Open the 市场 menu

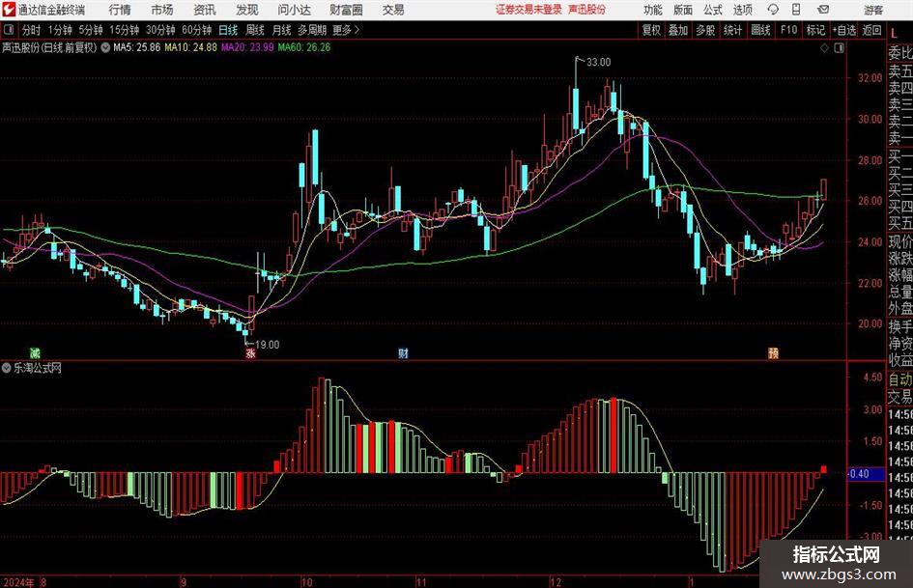(162, 10)
